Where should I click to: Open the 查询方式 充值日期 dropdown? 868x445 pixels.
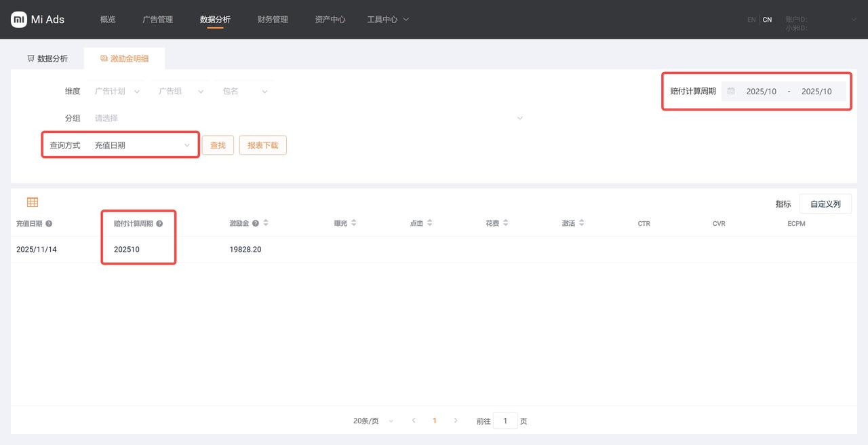click(142, 145)
